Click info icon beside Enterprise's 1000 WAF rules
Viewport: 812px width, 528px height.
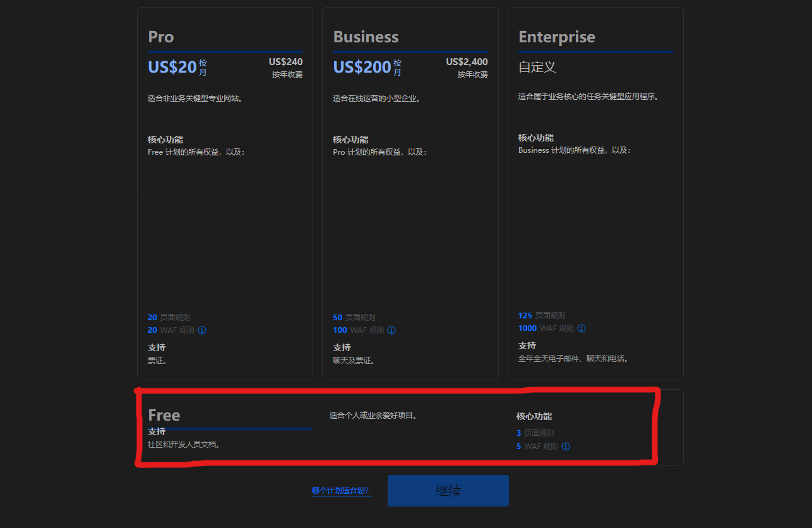[x=582, y=328]
